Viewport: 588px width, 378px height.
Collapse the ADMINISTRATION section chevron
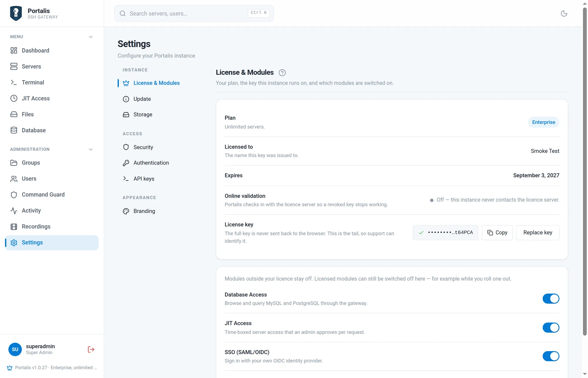coord(91,149)
